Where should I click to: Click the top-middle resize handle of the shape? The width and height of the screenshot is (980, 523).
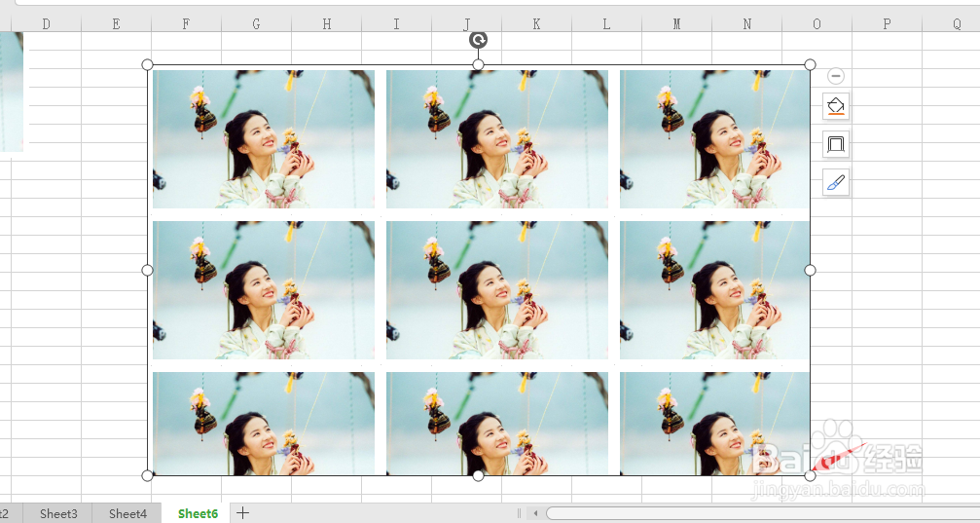point(478,64)
